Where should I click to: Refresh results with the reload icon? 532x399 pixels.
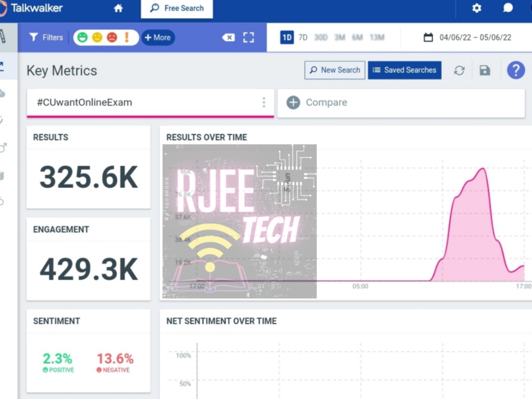tap(459, 70)
